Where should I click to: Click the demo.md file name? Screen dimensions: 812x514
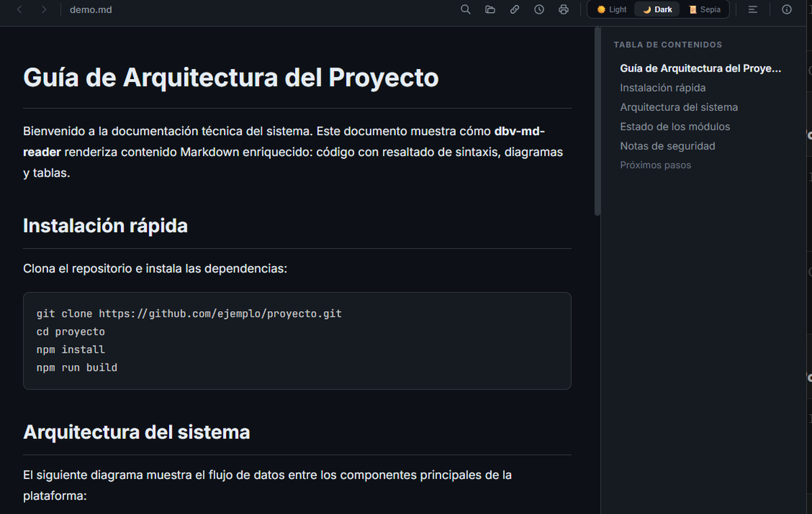tap(91, 9)
